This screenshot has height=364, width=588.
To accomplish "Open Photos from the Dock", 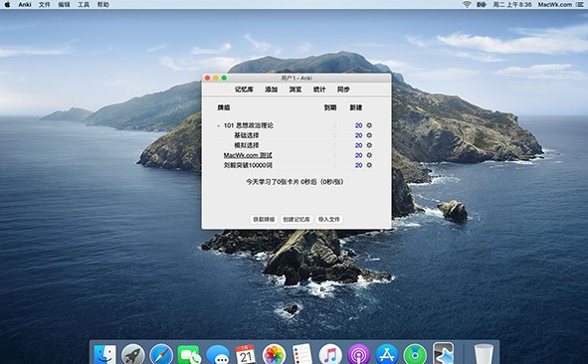I will point(275,354).
